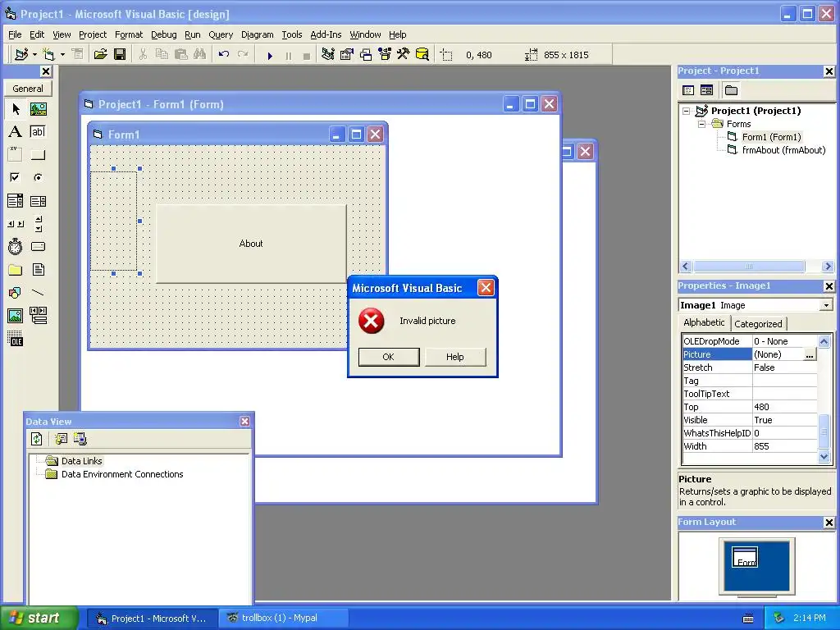Select the OLE container tool

pyautogui.click(x=16, y=339)
